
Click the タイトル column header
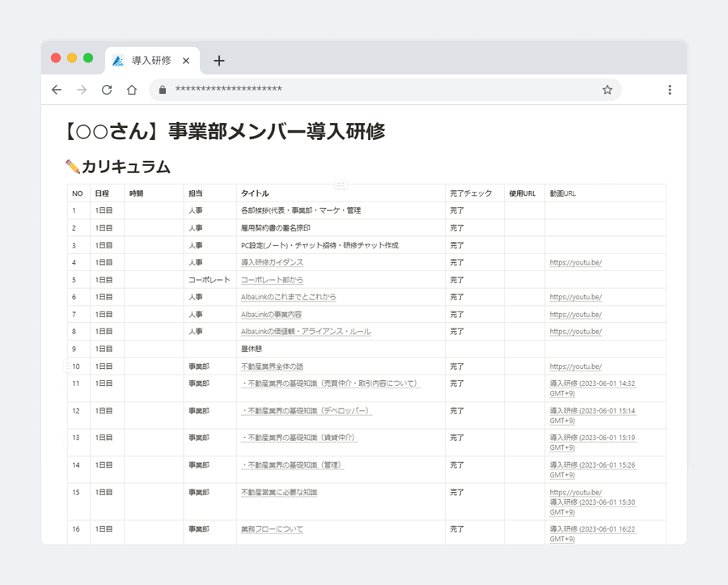point(255,194)
